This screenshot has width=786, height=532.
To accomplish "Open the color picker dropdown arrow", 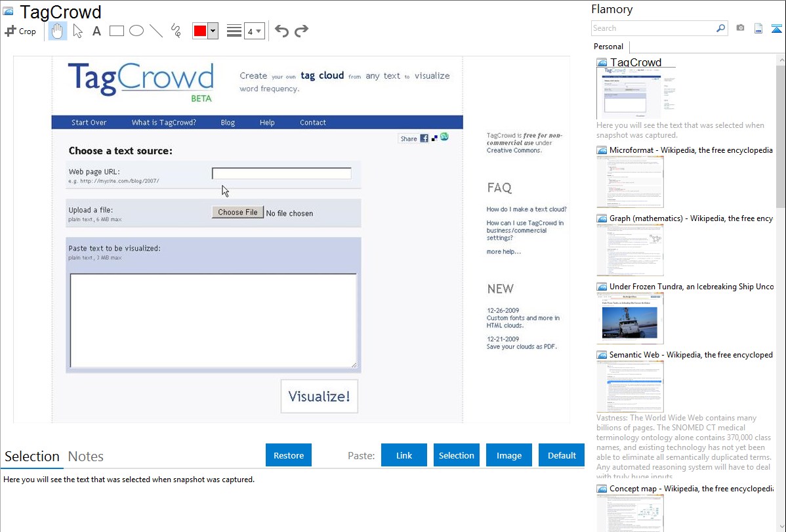I will [x=213, y=31].
